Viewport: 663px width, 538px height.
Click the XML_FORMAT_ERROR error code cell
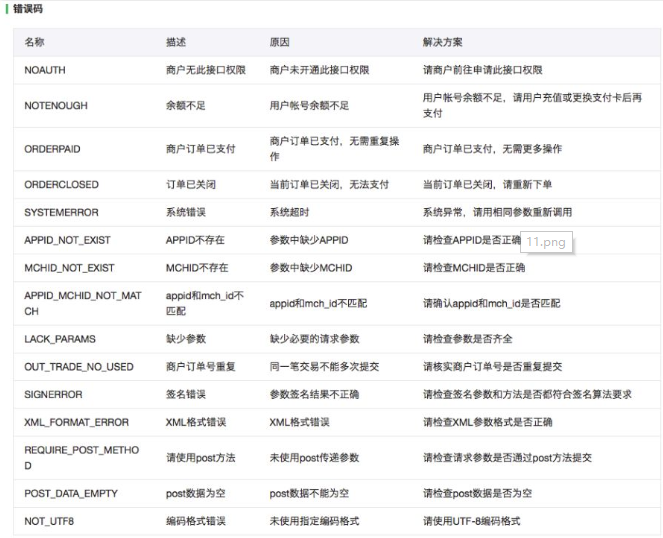pyautogui.click(x=77, y=423)
